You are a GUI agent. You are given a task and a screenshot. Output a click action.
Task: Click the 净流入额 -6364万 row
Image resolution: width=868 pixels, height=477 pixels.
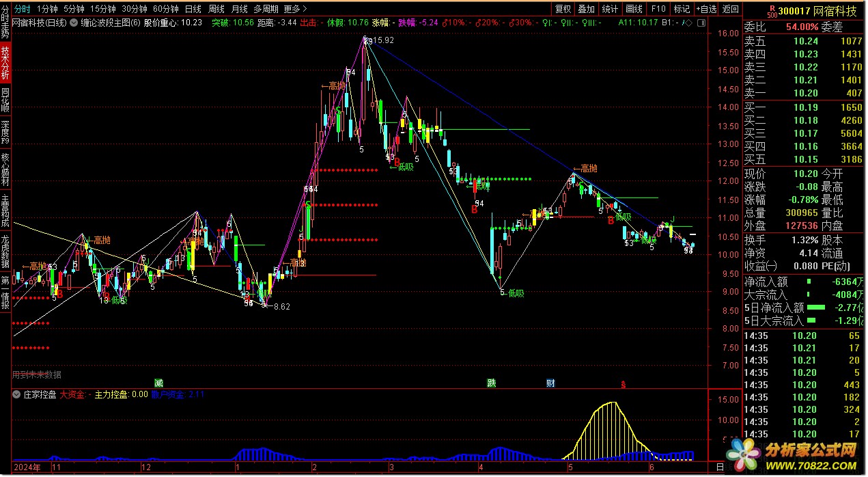[804, 281]
